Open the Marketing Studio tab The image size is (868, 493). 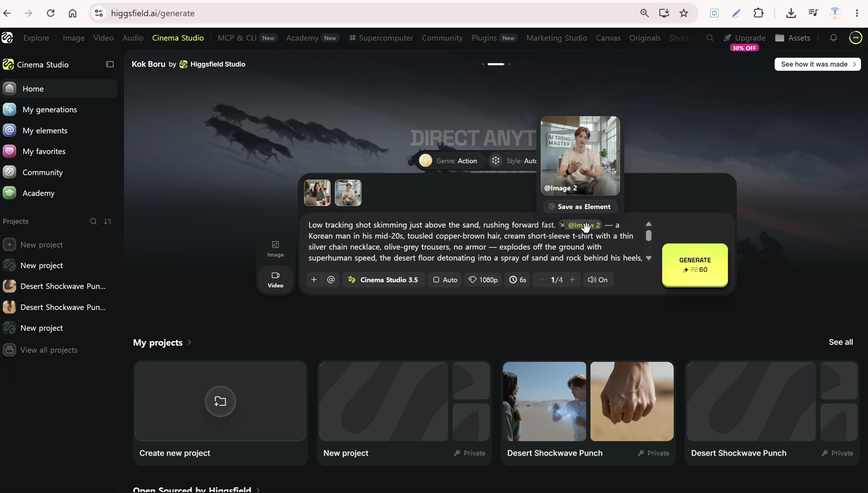(x=557, y=38)
